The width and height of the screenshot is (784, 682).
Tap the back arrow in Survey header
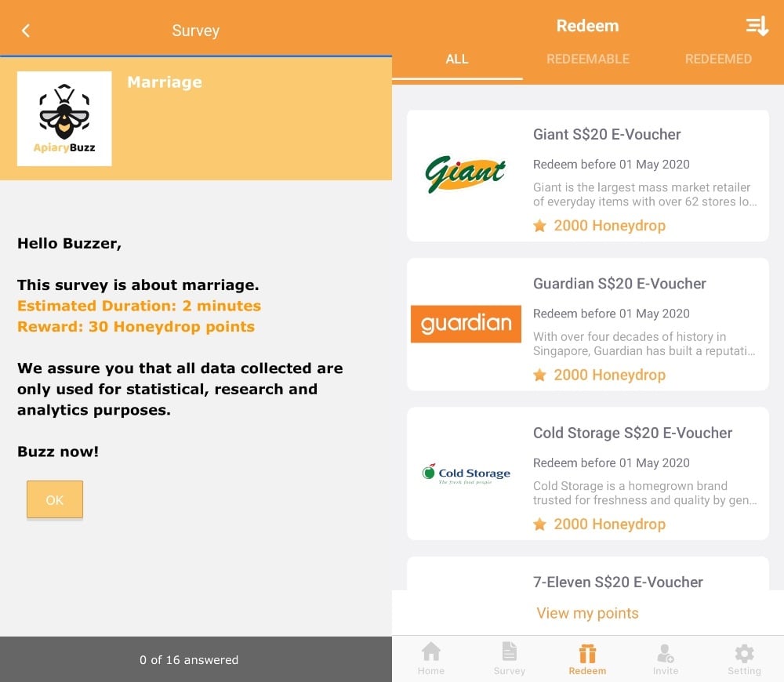pyautogui.click(x=26, y=31)
